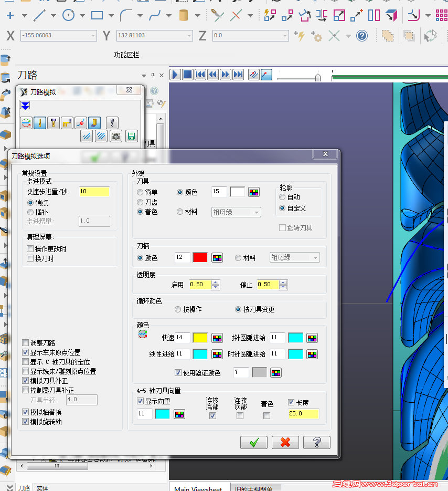Click the expand double-arrow in 刀路模拟
This screenshot has width=448, height=491.
tap(25, 106)
